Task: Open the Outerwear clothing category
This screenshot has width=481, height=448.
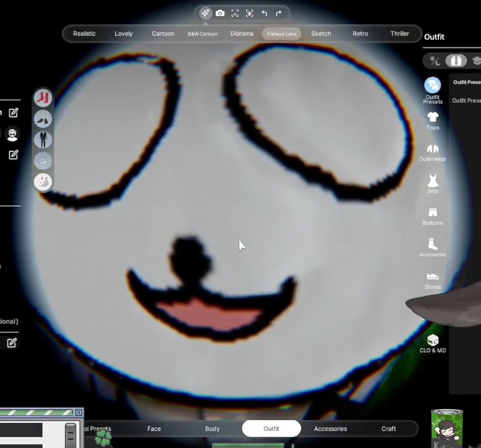Action: pyautogui.click(x=433, y=153)
